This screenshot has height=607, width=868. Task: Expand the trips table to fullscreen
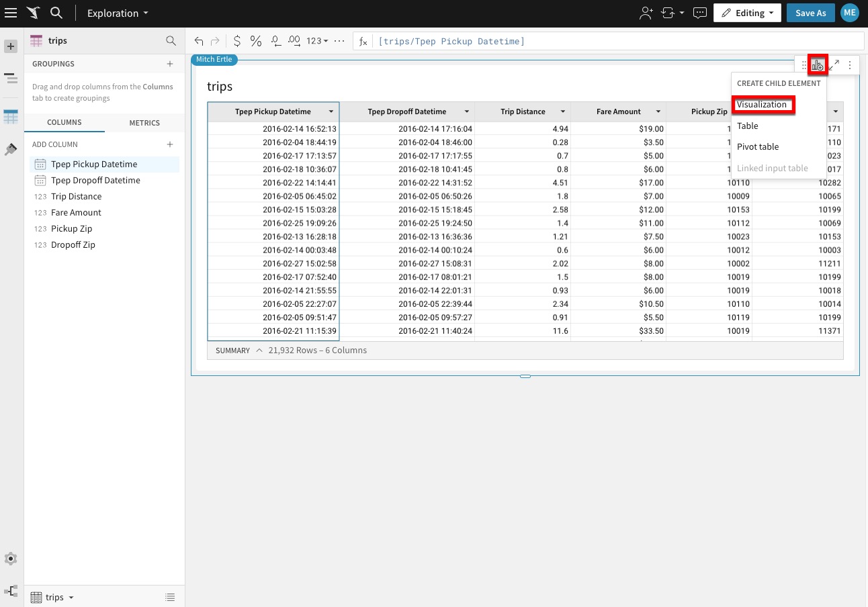click(x=834, y=65)
